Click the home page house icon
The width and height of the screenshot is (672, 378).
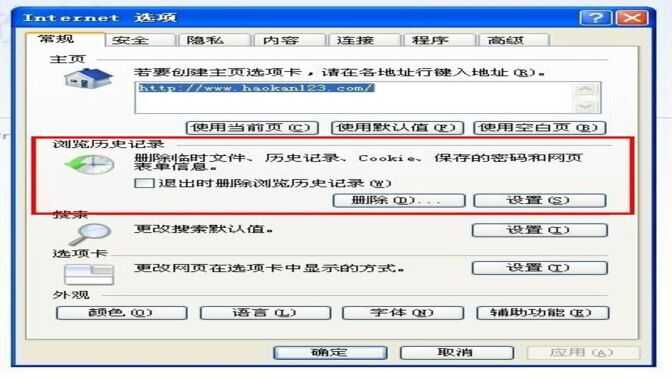89,78
